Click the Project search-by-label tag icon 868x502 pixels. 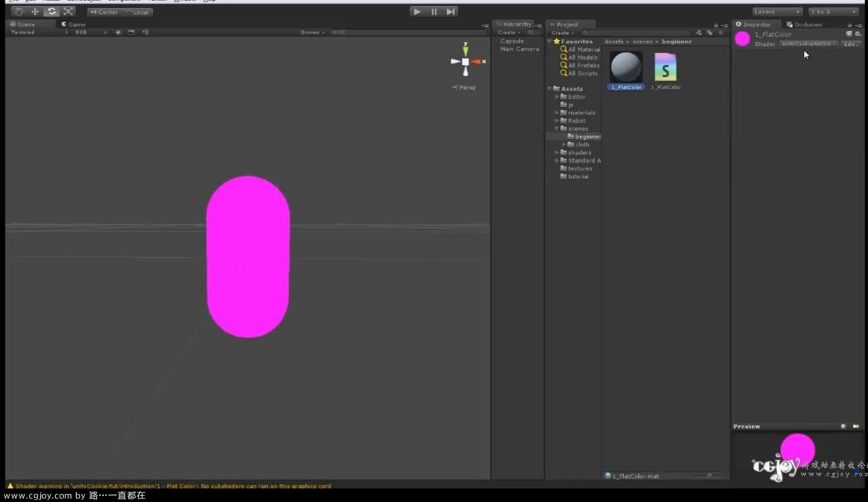[x=709, y=33]
